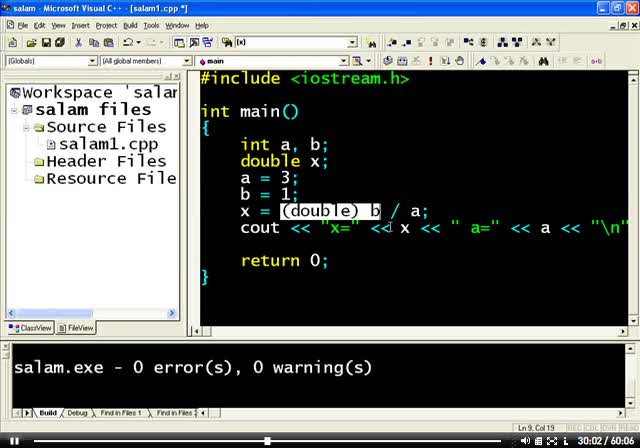Click the code editor scroll down arrow
This screenshot has width=640, height=448.
(633, 321)
